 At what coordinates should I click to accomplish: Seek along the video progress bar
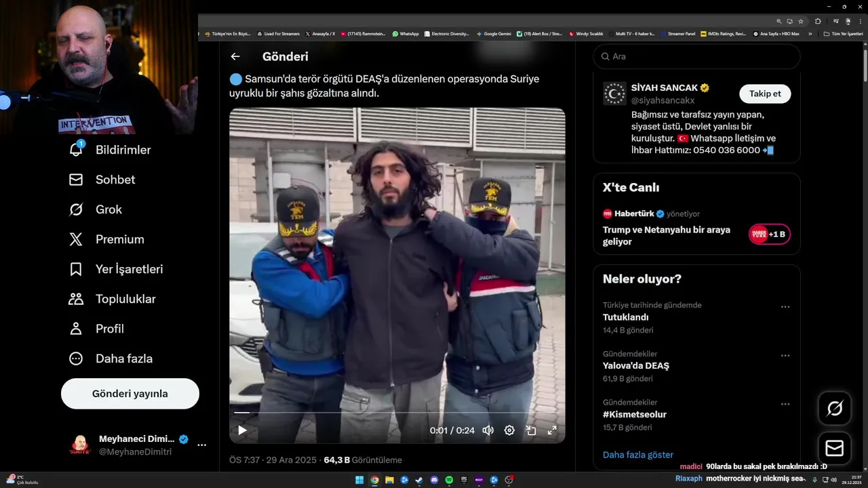[397, 412]
